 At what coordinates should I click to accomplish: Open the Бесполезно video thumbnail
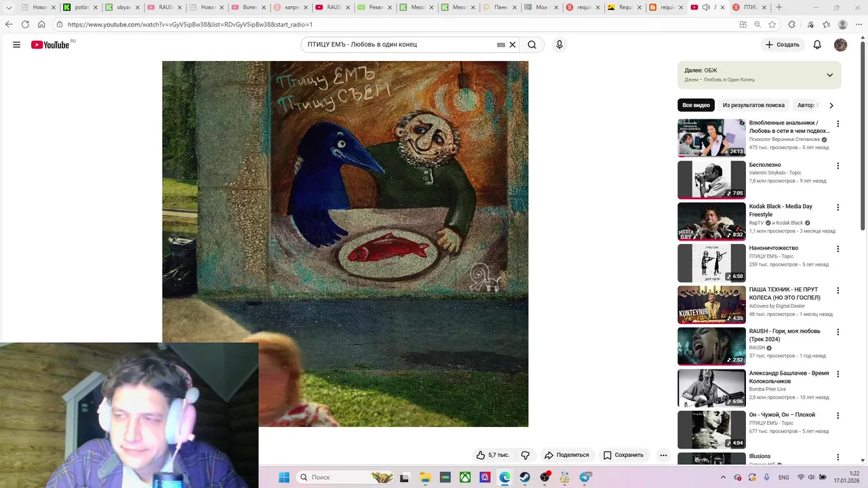711,180
